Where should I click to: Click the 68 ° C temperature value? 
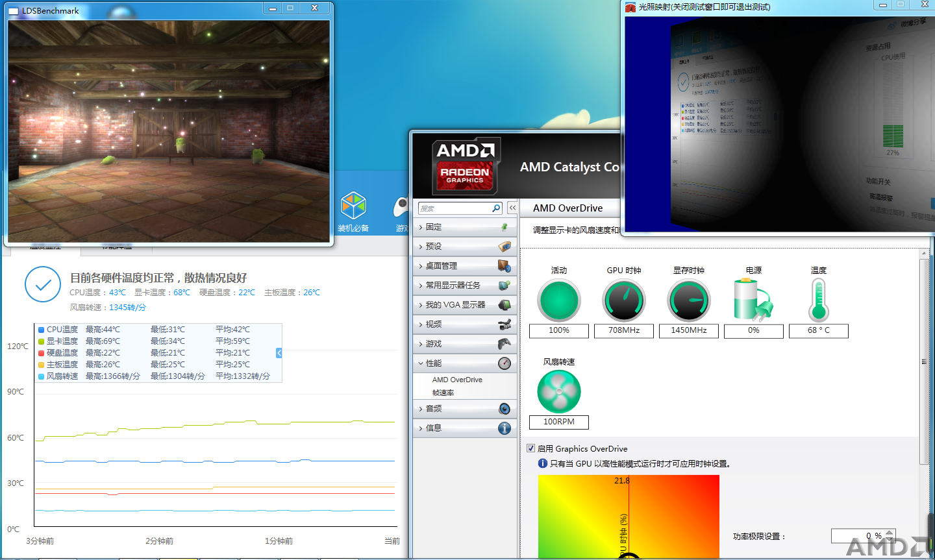[819, 330]
